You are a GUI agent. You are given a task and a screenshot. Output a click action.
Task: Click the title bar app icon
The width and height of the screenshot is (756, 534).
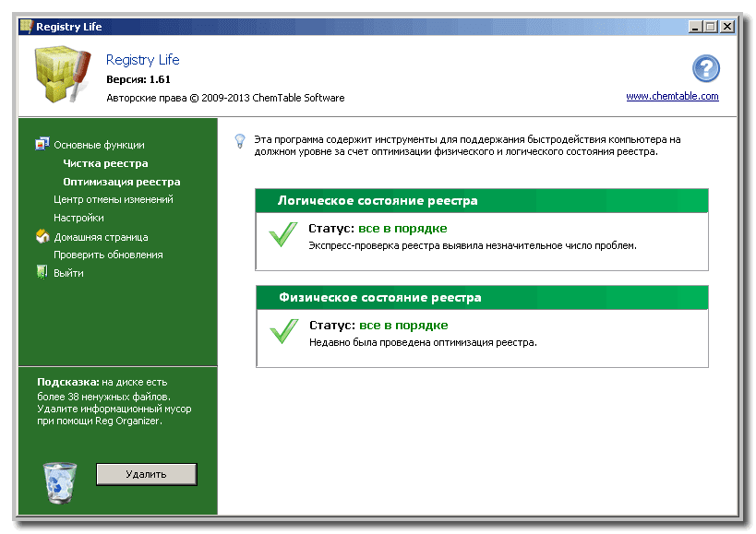coord(26,26)
